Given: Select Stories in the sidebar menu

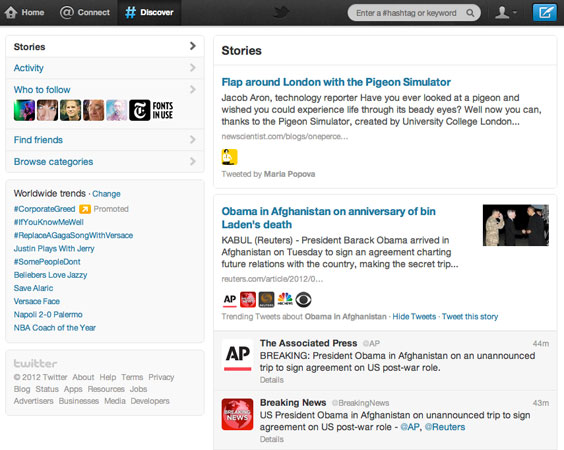Looking at the screenshot, I should (105, 46).
